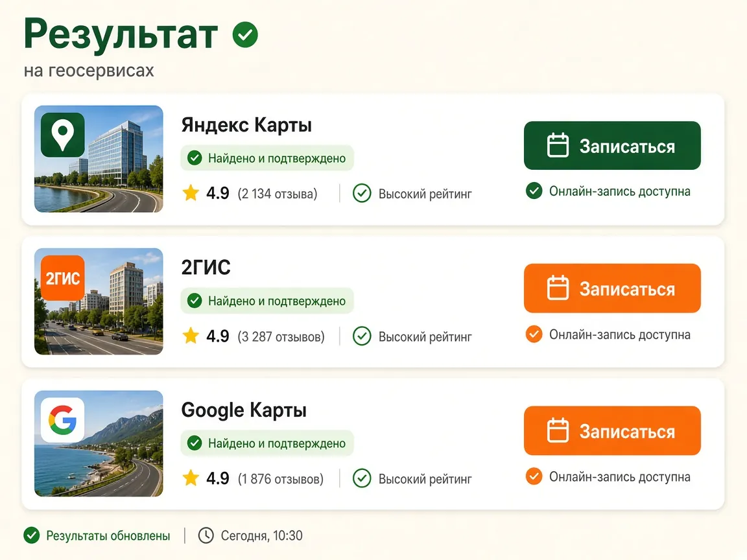Click the green map pin logo icon

coord(63,135)
